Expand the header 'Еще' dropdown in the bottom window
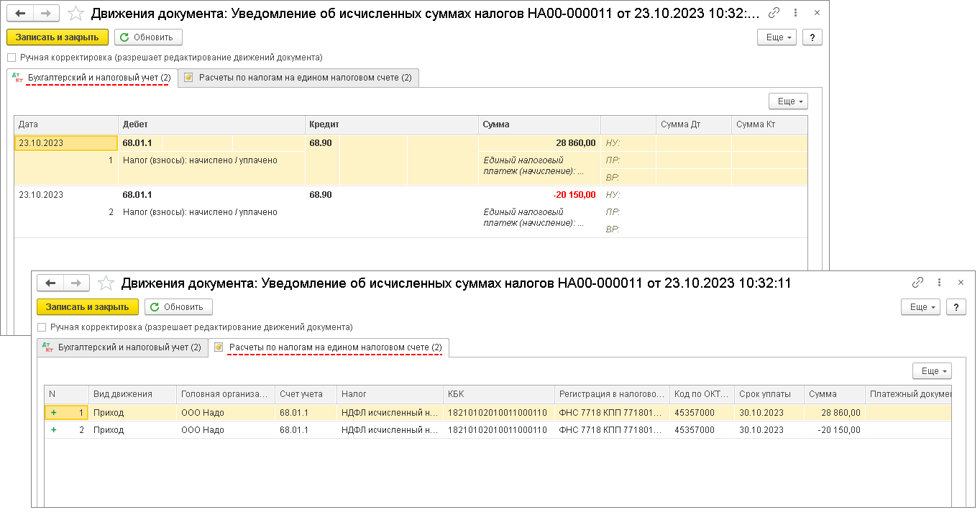The width and height of the screenshot is (980, 515). coord(921,307)
